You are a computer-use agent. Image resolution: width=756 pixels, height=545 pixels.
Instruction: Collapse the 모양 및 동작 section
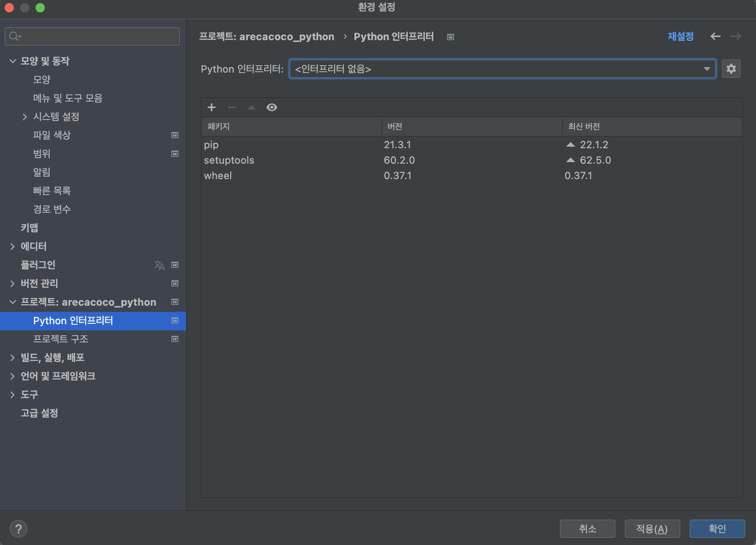tap(12, 61)
